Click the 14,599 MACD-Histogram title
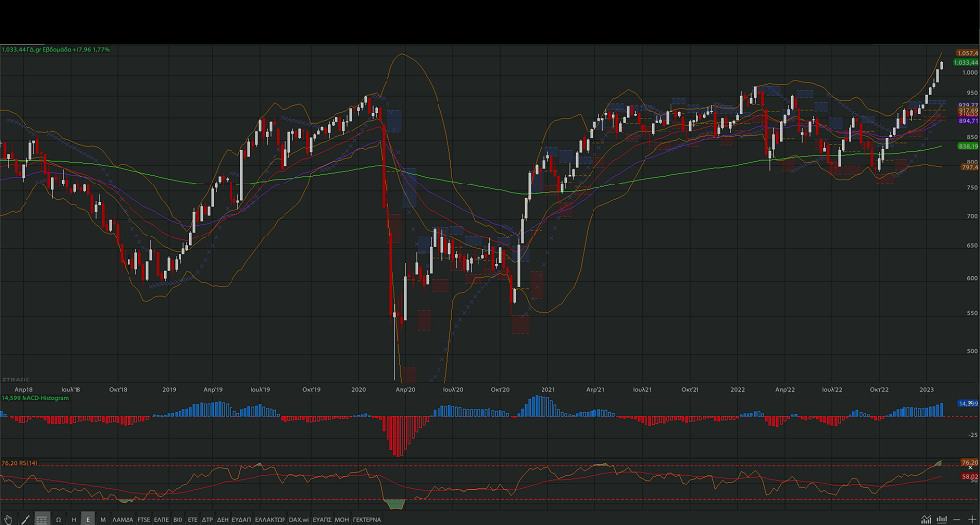980x525 pixels. [x=35, y=398]
